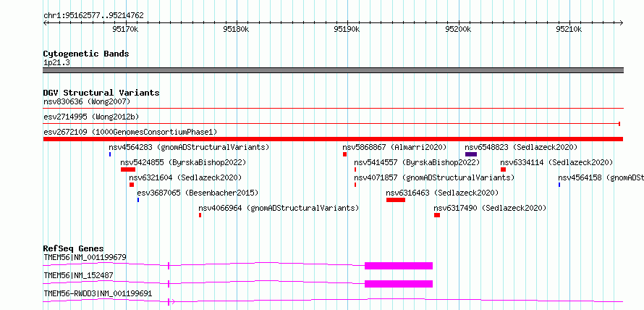
Task: Select the 95180k ruler tick label
Action: point(236,29)
